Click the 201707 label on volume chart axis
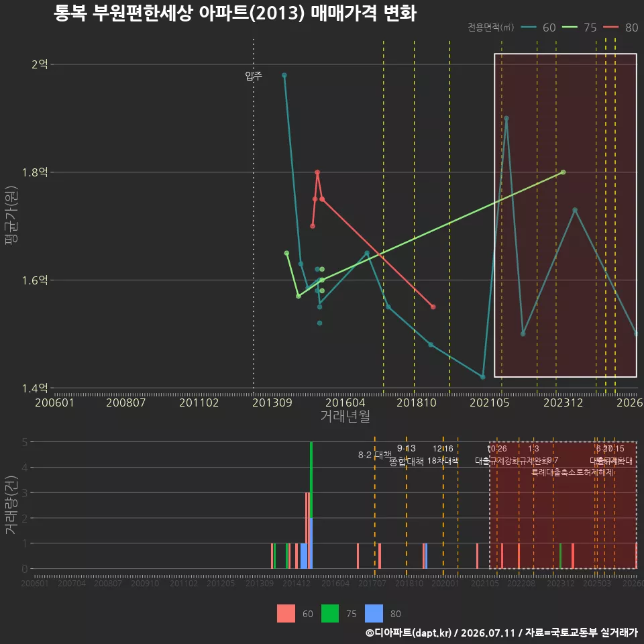This screenshot has height=644, width=644. point(372,583)
